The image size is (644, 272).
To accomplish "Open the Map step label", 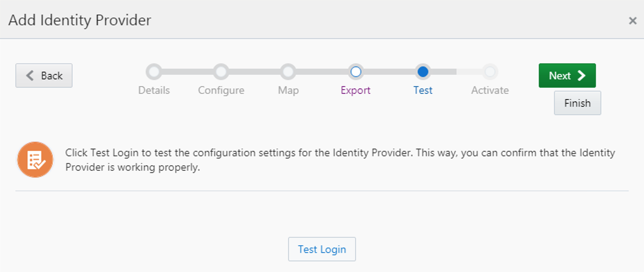I will click(x=288, y=91).
